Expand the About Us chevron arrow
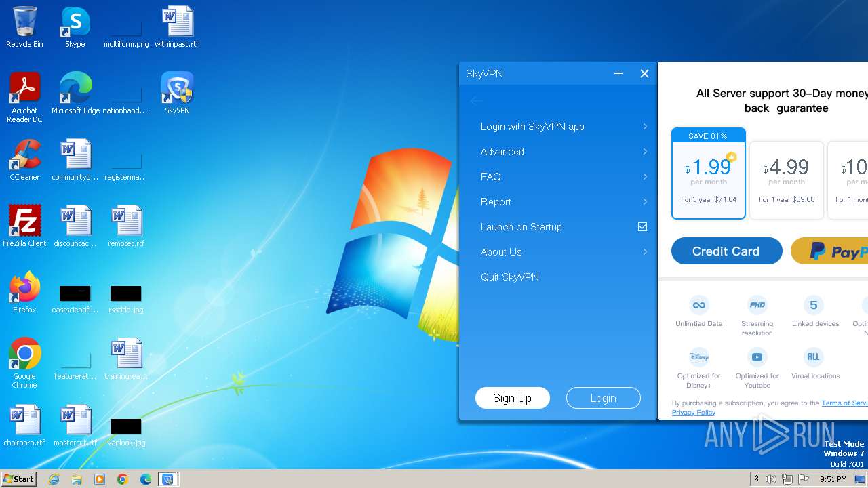This screenshot has width=868, height=488. [x=645, y=252]
